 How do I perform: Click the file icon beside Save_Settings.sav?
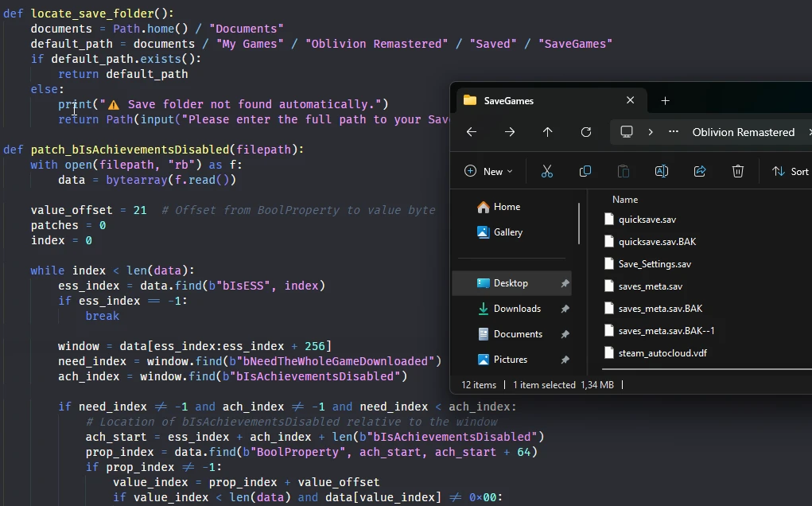[609, 264]
